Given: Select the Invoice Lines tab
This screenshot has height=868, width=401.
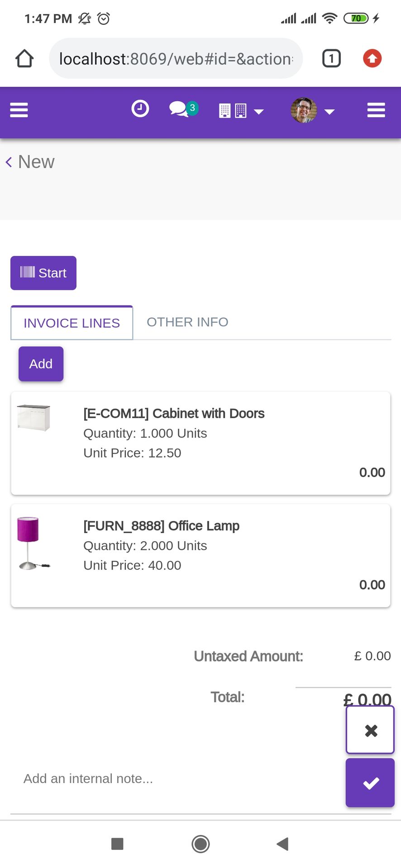Looking at the screenshot, I should [72, 323].
